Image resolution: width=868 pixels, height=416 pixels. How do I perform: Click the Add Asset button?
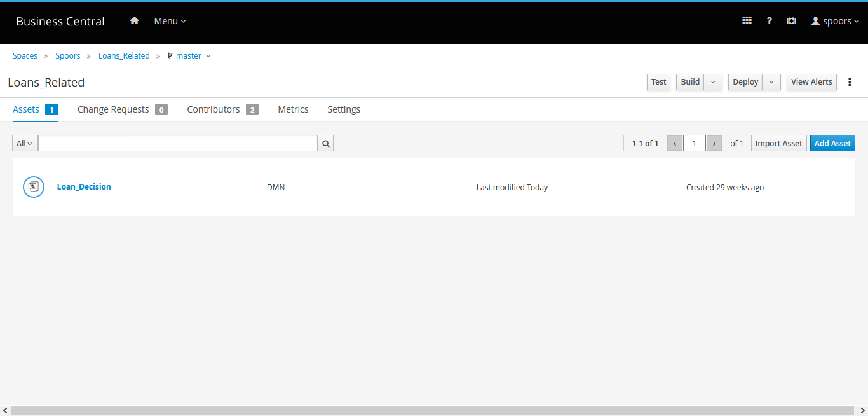tap(832, 144)
